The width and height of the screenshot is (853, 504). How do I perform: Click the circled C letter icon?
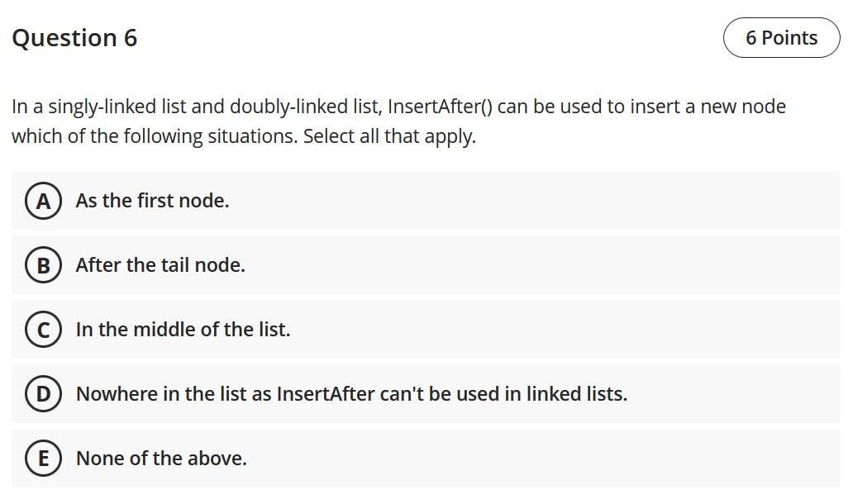click(x=43, y=330)
